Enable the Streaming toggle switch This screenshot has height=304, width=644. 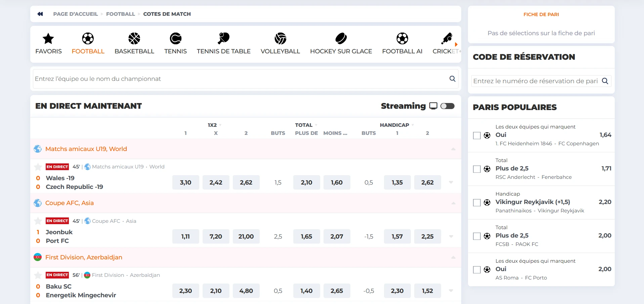(447, 106)
